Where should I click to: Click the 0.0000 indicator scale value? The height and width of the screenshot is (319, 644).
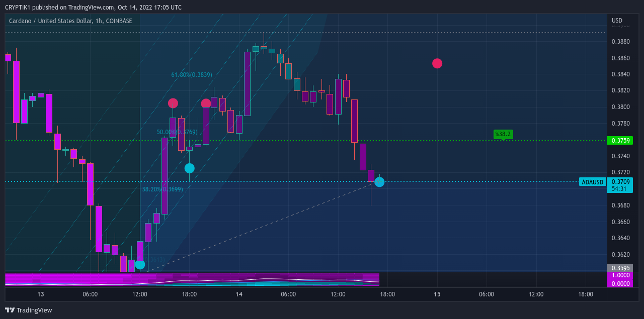[619, 284]
